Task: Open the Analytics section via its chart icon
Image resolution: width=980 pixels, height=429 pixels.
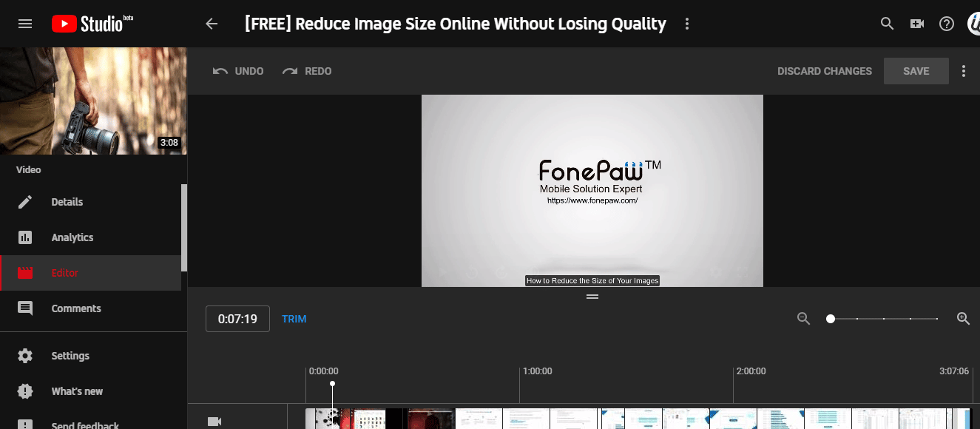Action: coord(25,237)
